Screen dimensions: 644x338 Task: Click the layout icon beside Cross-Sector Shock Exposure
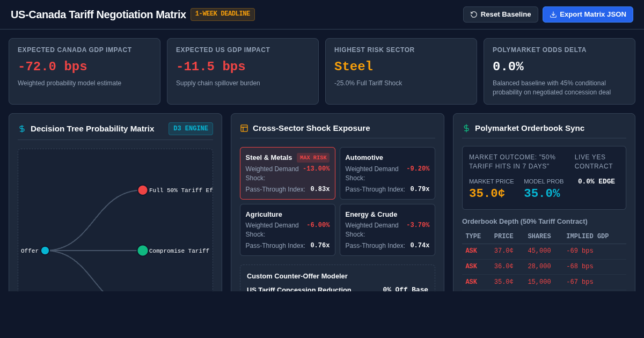[244, 128]
